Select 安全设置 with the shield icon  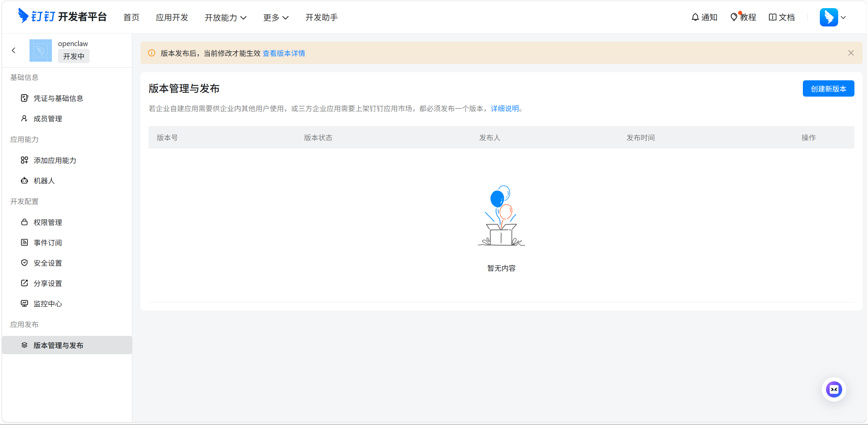click(47, 263)
